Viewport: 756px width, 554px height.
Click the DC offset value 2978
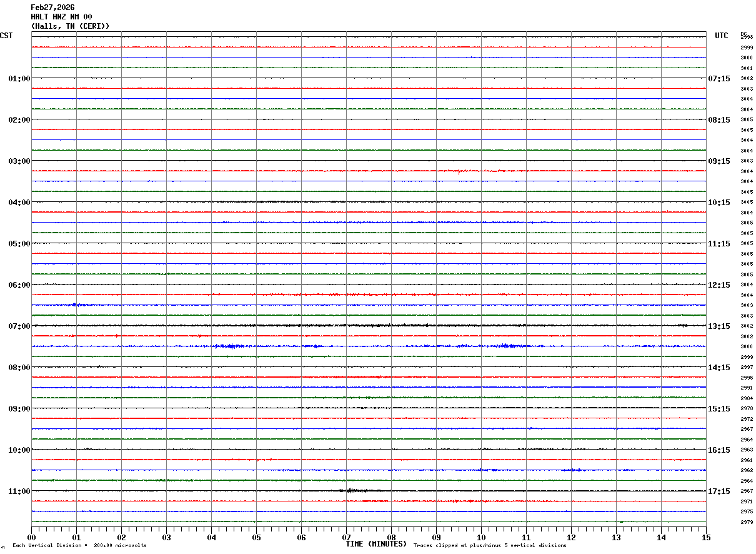(x=747, y=408)
